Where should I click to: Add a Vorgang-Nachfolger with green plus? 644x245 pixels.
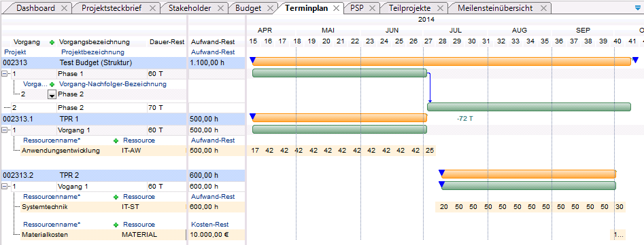point(52,84)
